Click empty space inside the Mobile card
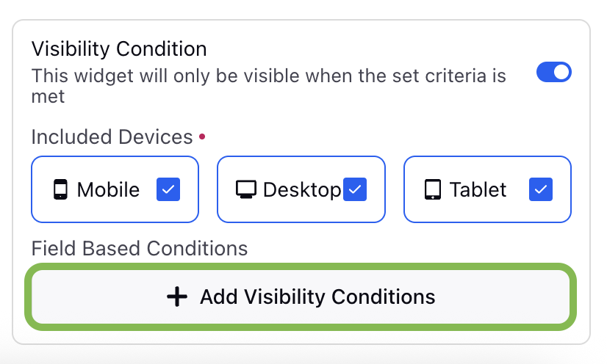The height and width of the screenshot is (364, 607). click(x=115, y=211)
